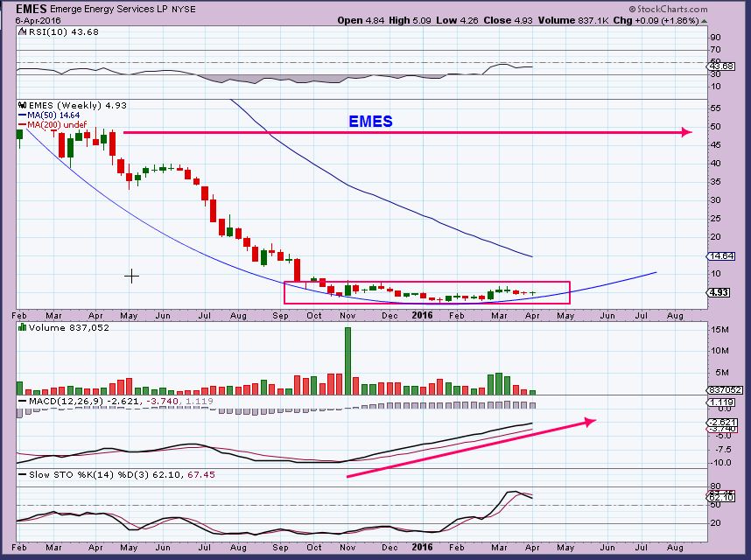751x560 pixels.
Task: Click the Chg +0.09 (+1.86%) value
Action: click(656, 20)
